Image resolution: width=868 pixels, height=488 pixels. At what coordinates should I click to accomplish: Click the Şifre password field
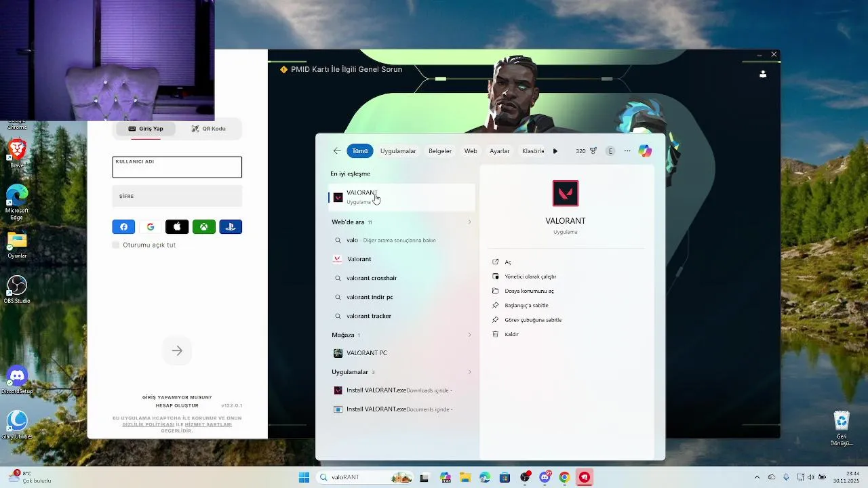coord(177,196)
